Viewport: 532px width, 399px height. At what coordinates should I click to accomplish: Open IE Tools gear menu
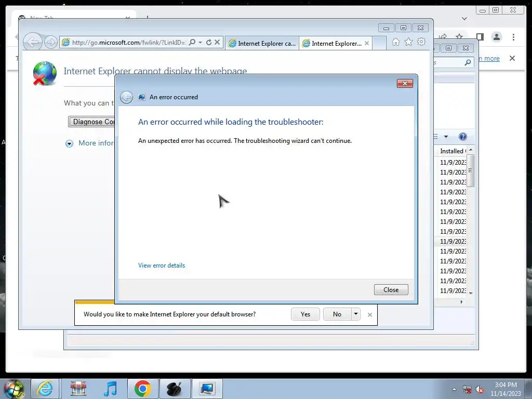pos(421,42)
